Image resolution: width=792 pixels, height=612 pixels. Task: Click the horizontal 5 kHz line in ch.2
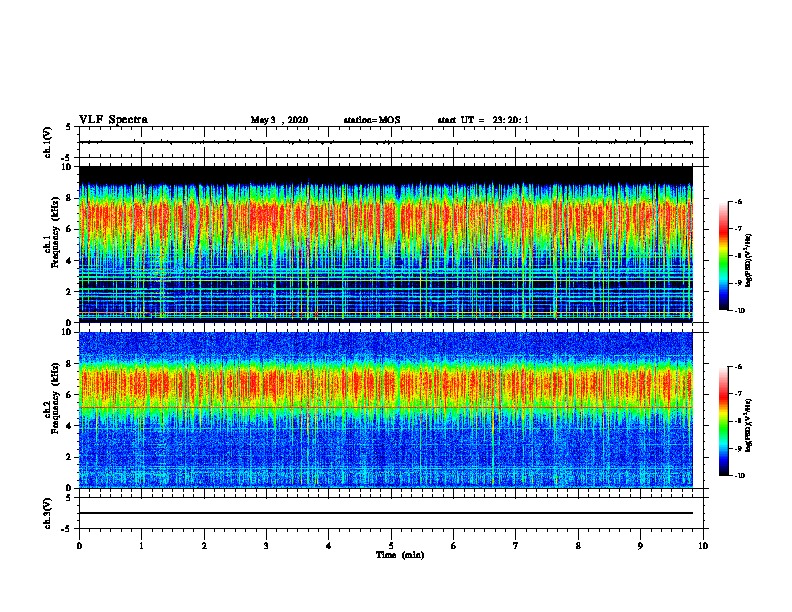(385, 407)
